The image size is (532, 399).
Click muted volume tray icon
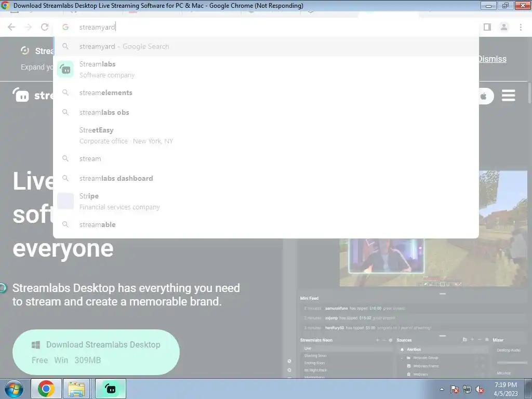point(480,389)
